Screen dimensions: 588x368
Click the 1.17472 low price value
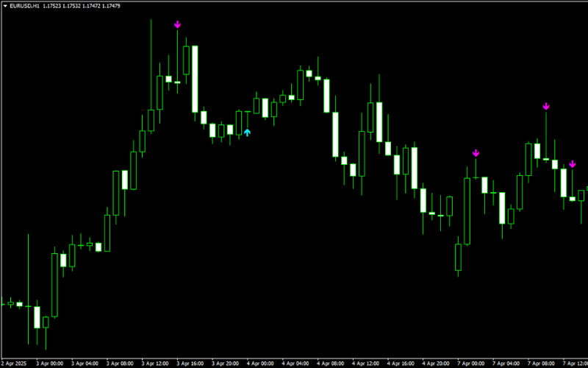pos(91,6)
